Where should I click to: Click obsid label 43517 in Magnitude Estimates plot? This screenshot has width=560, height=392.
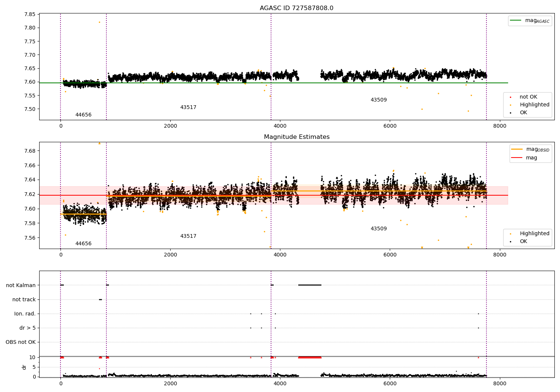tap(188, 236)
